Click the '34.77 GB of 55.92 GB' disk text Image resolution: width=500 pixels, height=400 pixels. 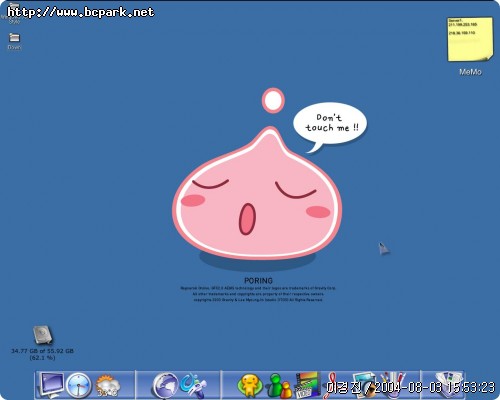(x=42, y=351)
